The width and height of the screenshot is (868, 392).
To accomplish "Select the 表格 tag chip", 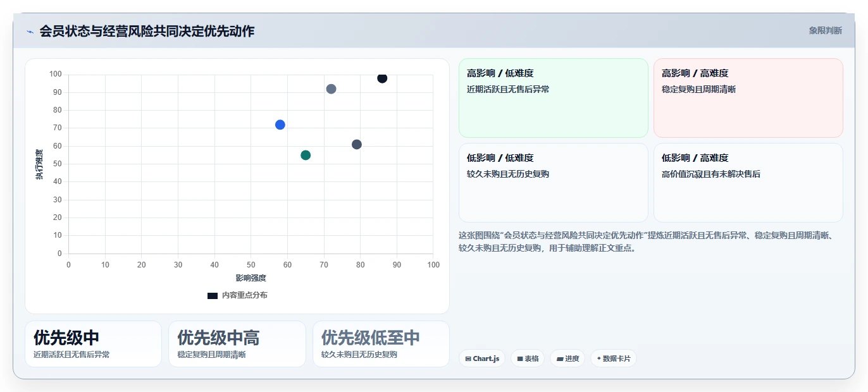I will [528, 358].
